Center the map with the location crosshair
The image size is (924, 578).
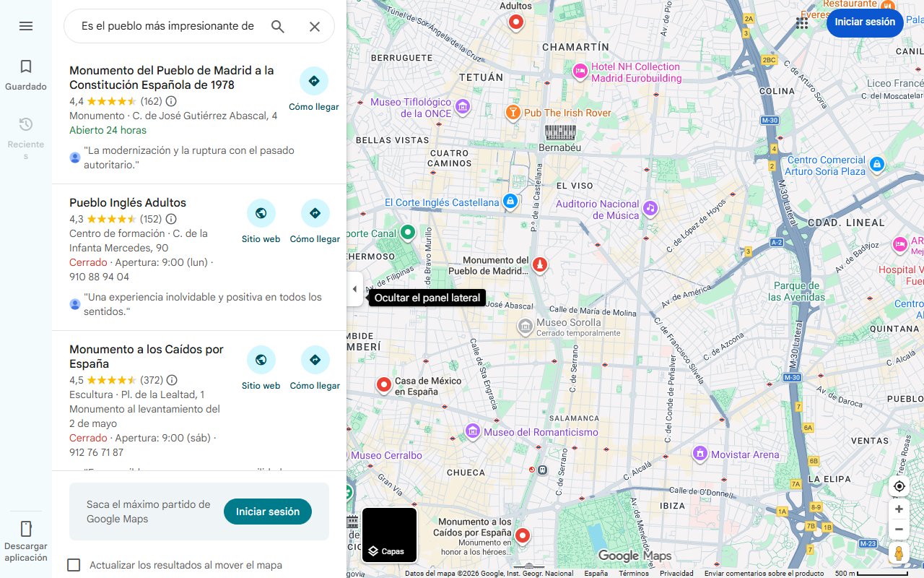tap(899, 486)
